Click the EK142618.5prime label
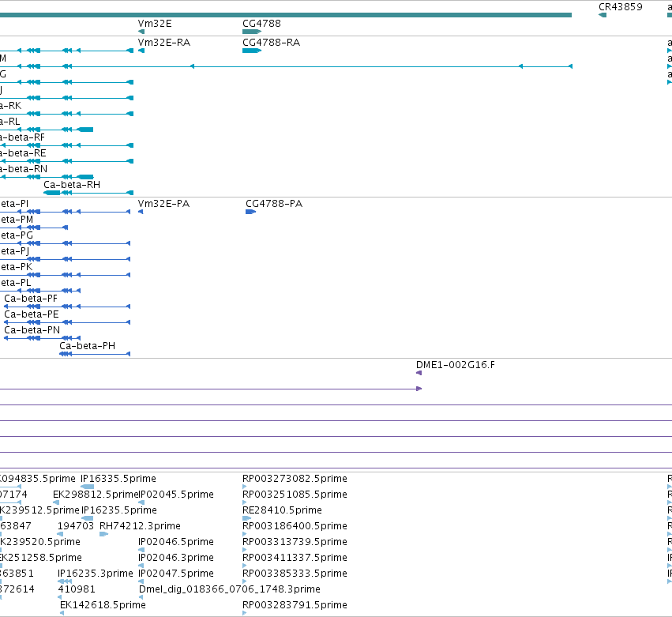 click(x=103, y=605)
